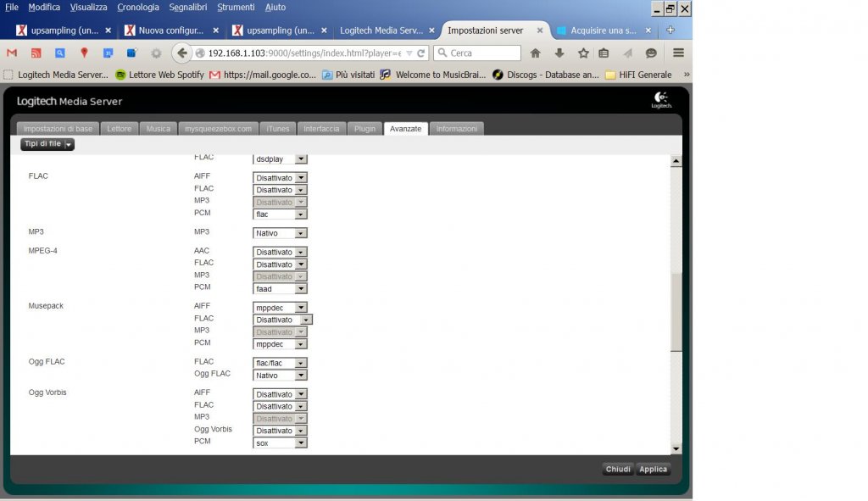Open the Interfaccia settings tab

pyautogui.click(x=321, y=129)
